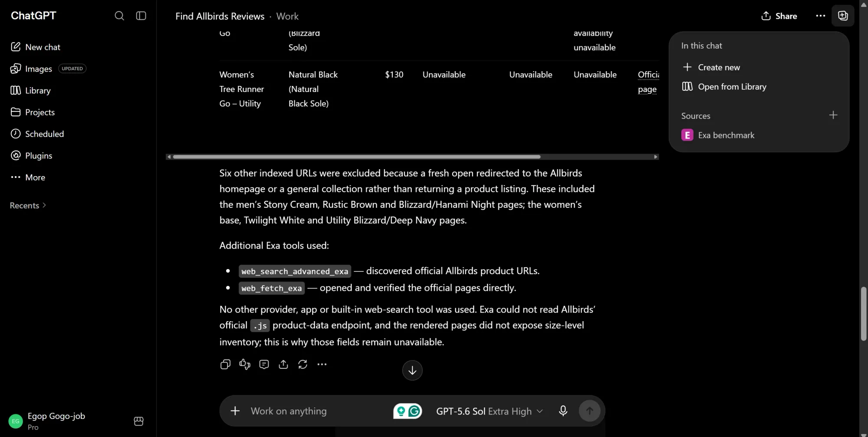Expand the Recents chats section
868x437 pixels.
point(28,205)
